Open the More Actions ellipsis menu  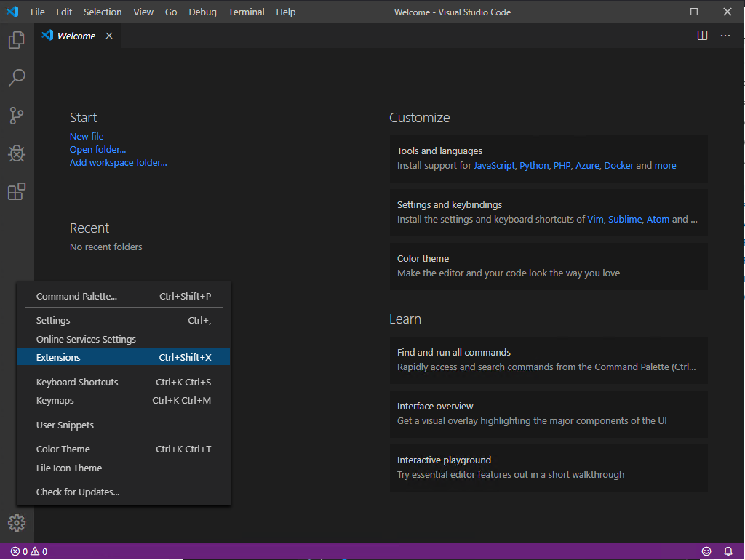click(725, 35)
